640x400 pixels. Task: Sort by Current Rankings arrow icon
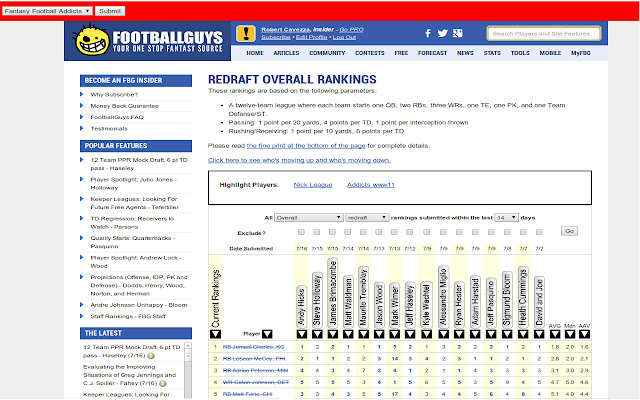point(216,334)
